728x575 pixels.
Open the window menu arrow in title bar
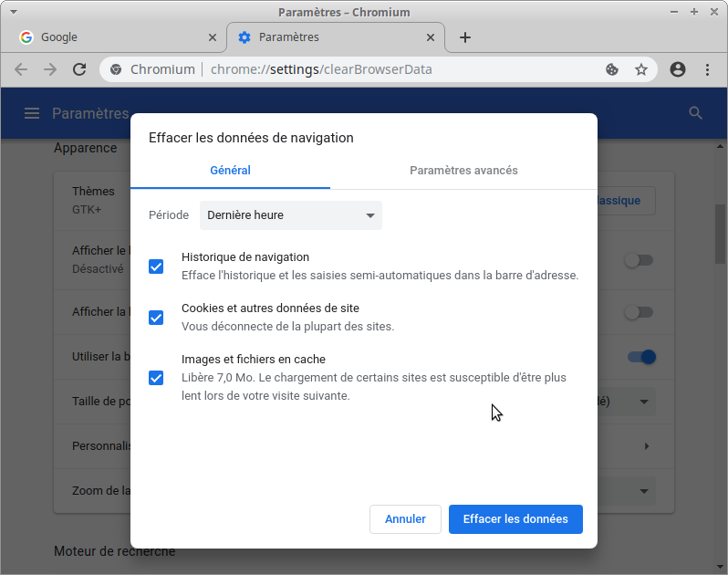click(x=13, y=12)
